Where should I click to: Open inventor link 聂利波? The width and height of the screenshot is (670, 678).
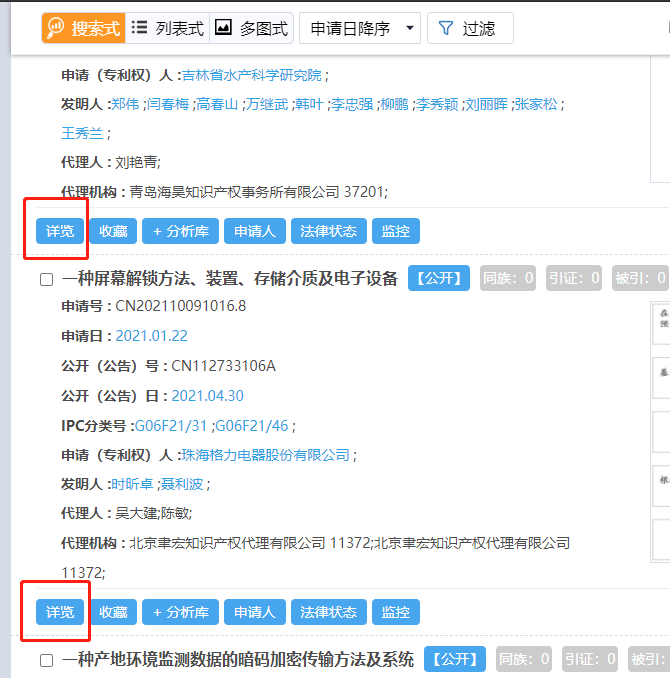tap(182, 484)
